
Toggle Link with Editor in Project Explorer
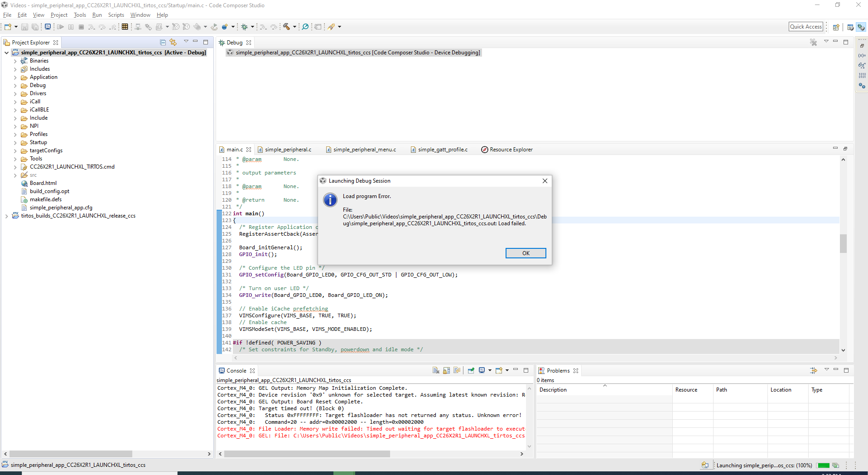[173, 42]
